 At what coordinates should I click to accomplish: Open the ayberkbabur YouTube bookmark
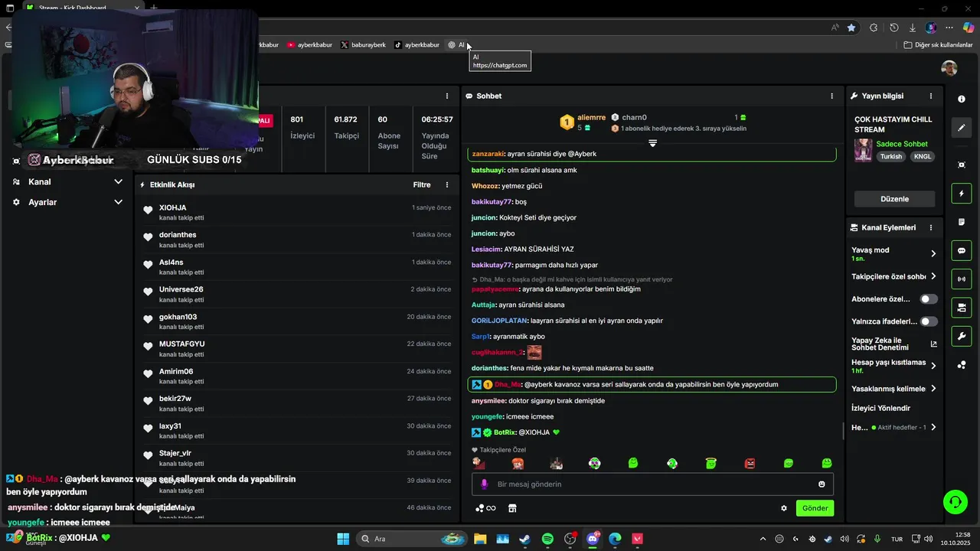pyautogui.click(x=309, y=45)
